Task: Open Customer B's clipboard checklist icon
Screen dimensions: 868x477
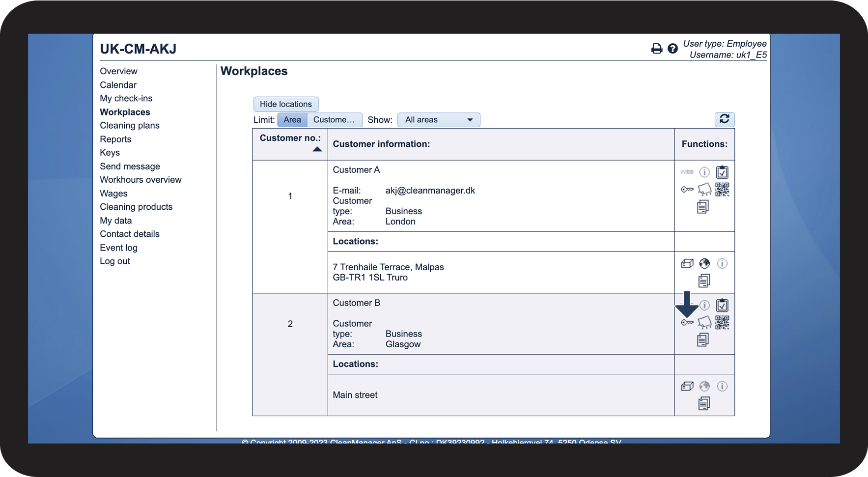Action: [x=722, y=305]
